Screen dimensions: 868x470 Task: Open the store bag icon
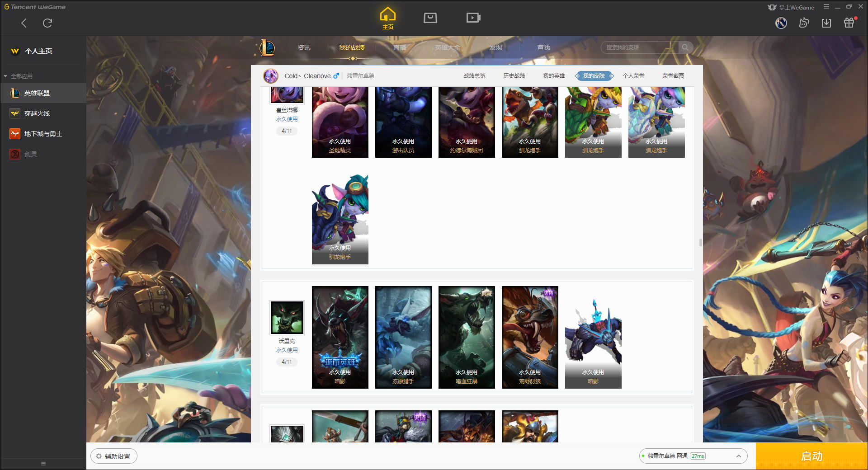[430, 18]
